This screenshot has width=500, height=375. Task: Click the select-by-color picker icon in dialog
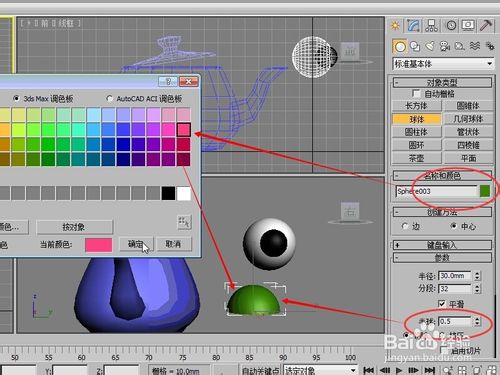coord(184,222)
